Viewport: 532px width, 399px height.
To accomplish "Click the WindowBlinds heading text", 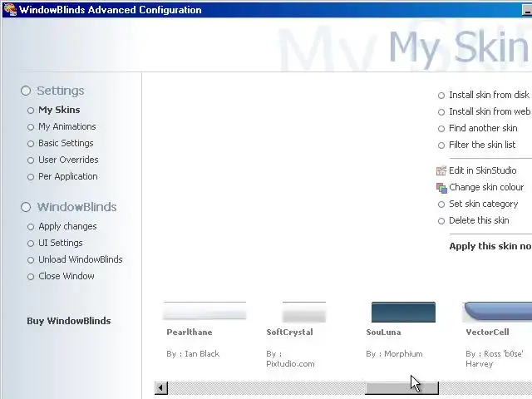I will 76,207.
